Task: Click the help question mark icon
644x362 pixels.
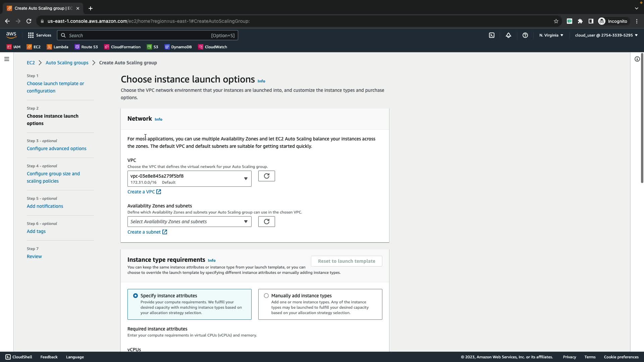Action: [525, 35]
